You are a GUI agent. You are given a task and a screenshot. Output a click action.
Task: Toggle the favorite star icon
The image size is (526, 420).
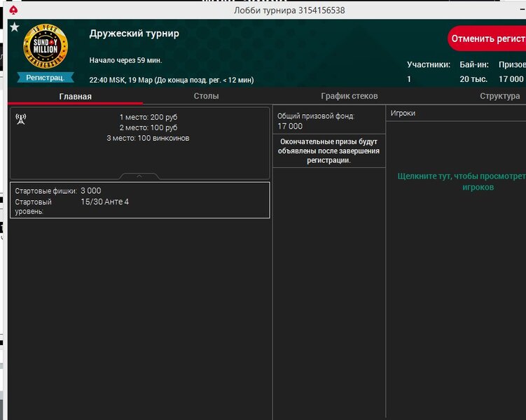(14, 27)
